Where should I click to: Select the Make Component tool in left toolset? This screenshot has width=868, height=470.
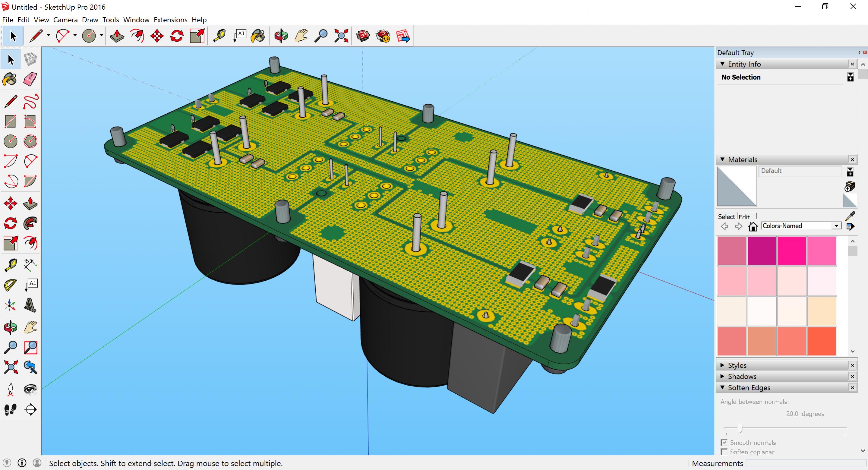[30, 60]
